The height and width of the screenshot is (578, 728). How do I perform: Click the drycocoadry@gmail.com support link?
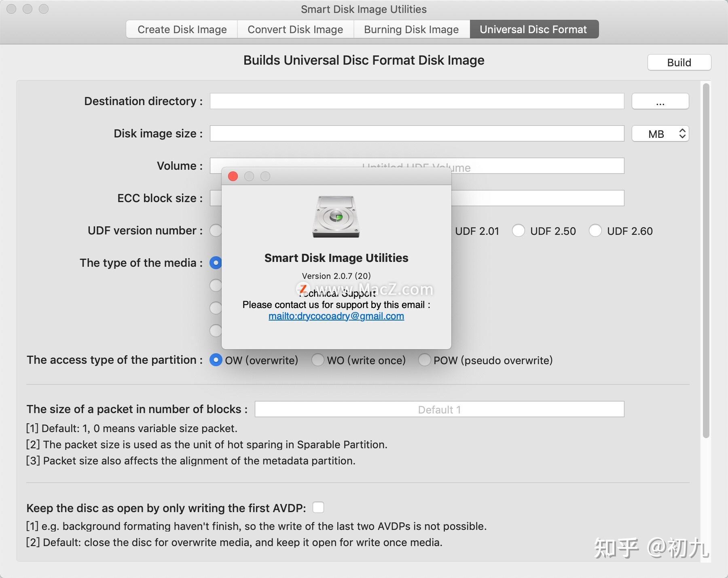(336, 316)
